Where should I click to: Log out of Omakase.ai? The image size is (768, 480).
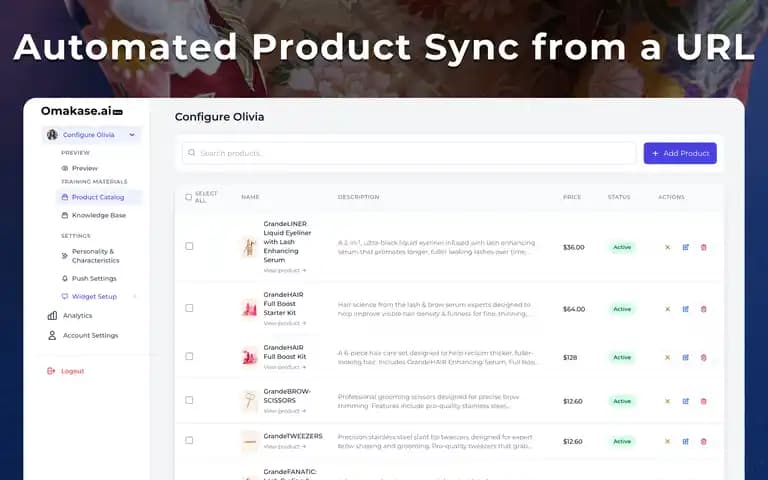[x=72, y=371]
